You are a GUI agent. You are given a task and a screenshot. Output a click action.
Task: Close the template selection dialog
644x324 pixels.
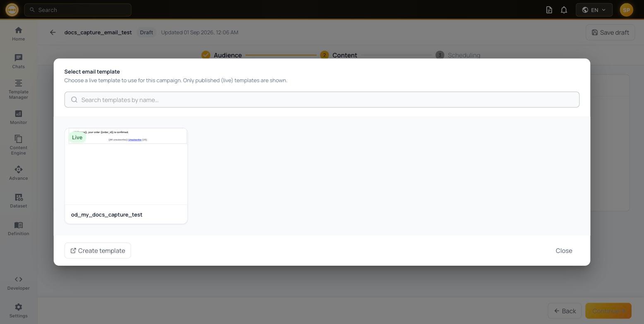(x=564, y=250)
